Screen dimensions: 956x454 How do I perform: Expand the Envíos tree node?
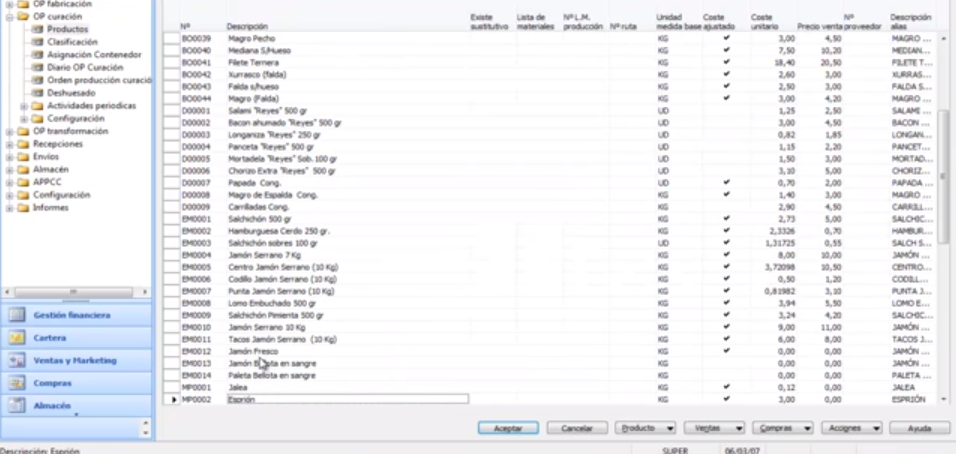[10, 157]
